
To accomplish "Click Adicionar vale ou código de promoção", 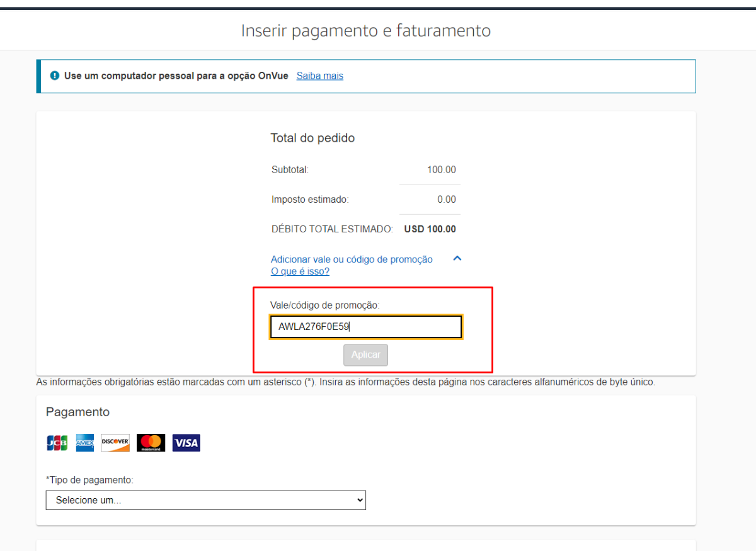I will 352,259.
